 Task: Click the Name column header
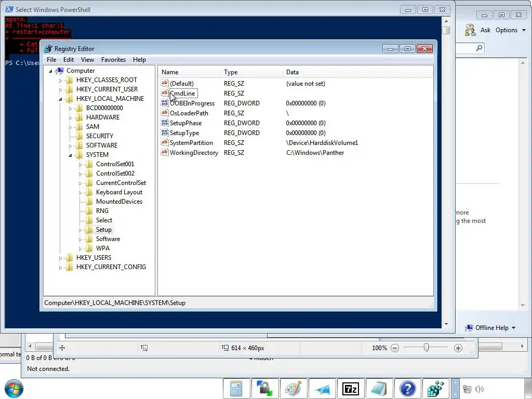point(189,72)
